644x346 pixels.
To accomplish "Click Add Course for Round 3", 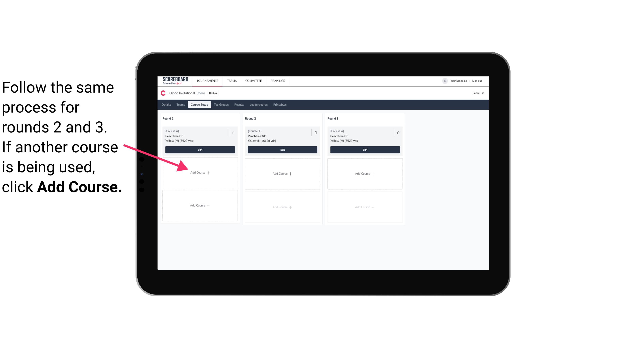I will point(365,173).
